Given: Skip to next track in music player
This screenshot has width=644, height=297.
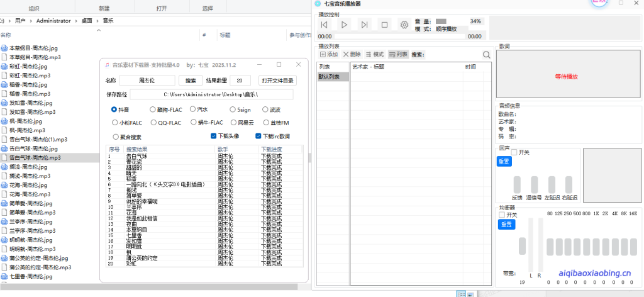Looking at the screenshot, I should 364,25.
